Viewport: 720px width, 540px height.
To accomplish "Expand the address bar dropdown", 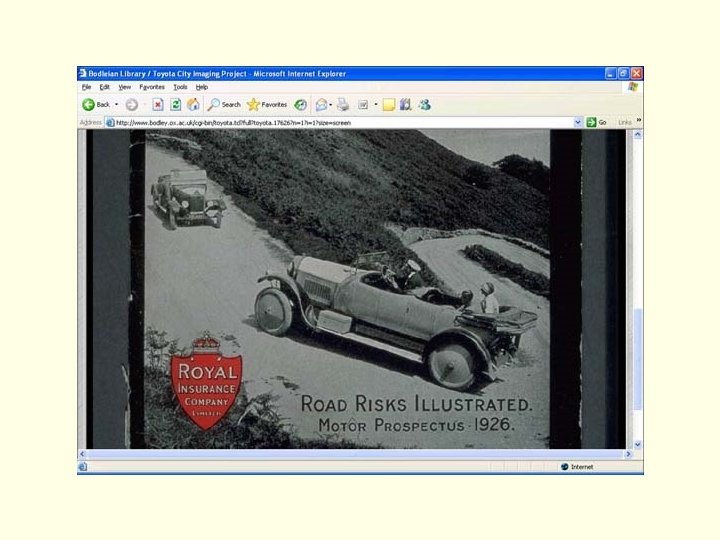I will pyautogui.click(x=578, y=123).
